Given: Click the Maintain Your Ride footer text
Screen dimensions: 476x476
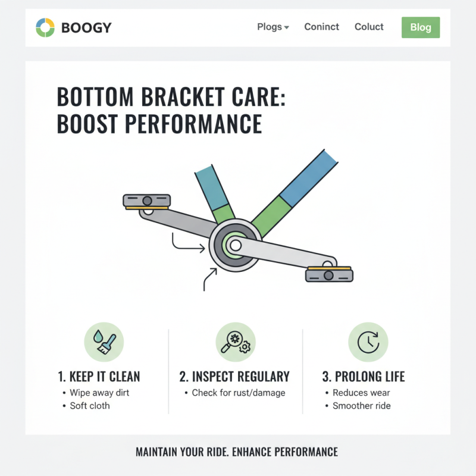Looking at the screenshot, I should point(238,452).
